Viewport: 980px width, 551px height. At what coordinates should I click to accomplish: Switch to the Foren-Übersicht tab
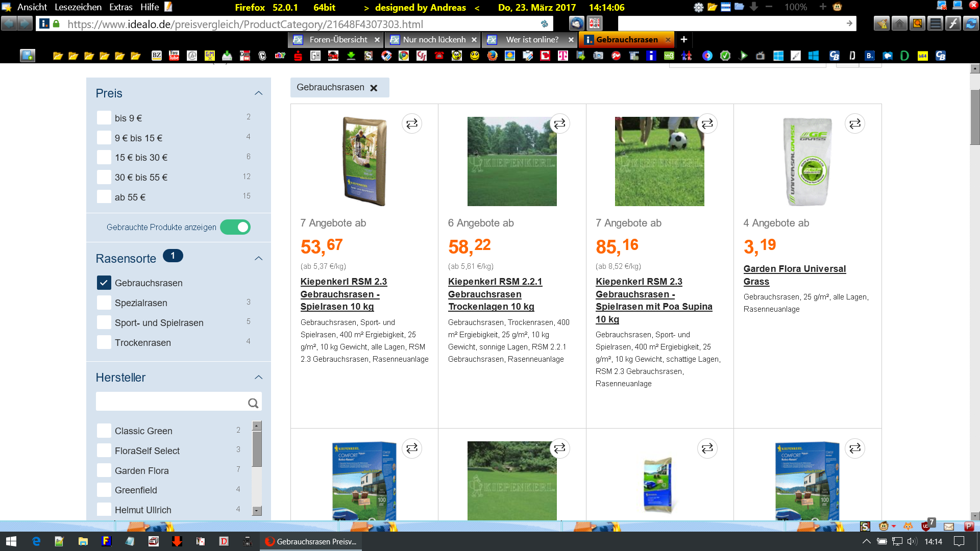click(338, 40)
